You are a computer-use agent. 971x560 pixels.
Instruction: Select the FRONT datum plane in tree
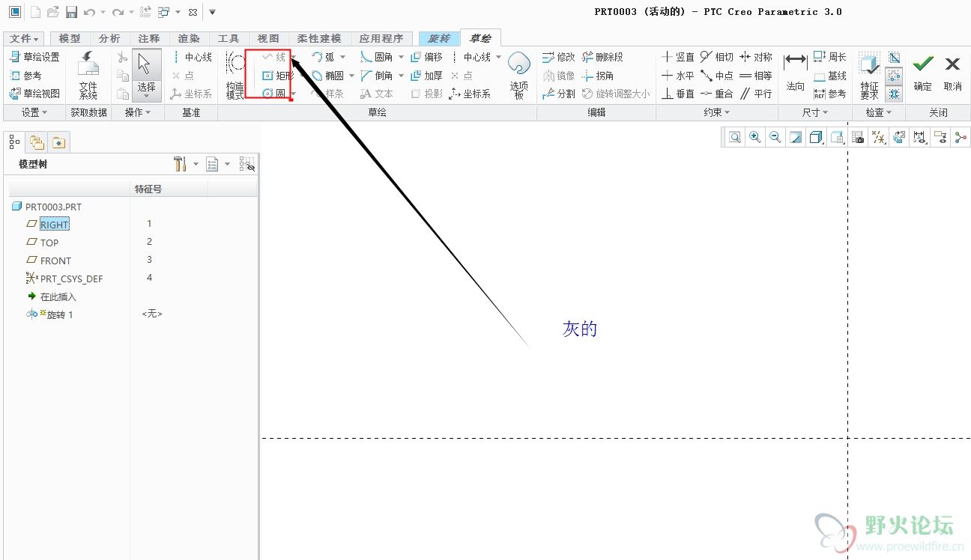point(55,261)
